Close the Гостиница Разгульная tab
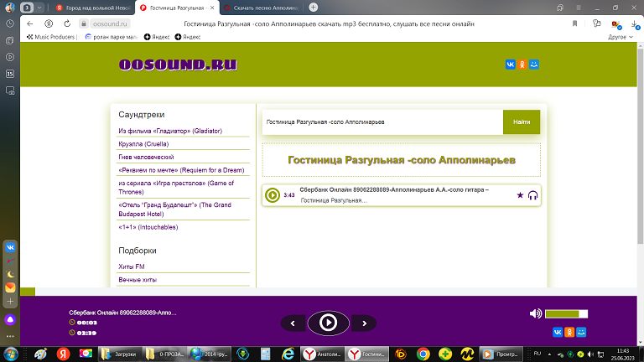The image size is (644, 362). [212, 8]
